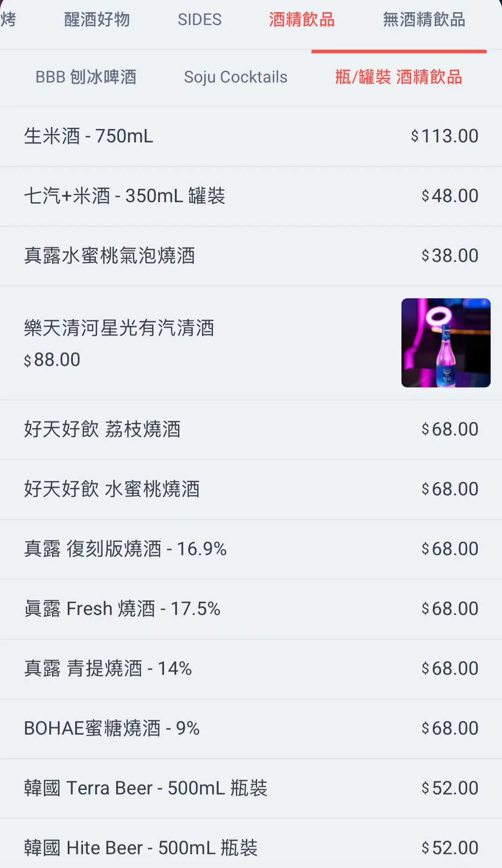Select the 酒精飲品 category tab

point(302,20)
